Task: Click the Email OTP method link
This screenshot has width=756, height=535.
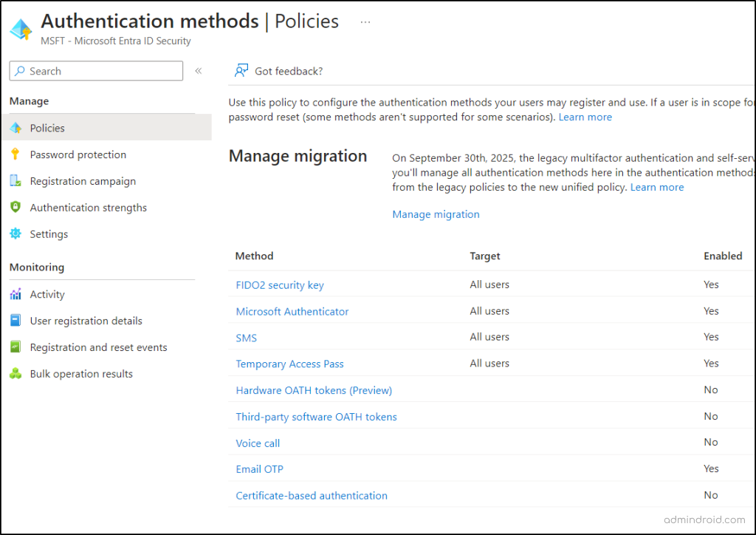Action: [x=259, y=468]
